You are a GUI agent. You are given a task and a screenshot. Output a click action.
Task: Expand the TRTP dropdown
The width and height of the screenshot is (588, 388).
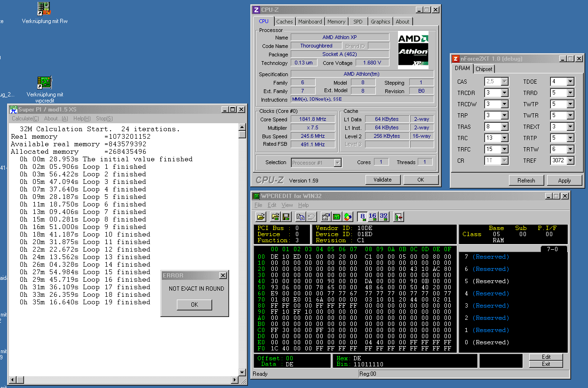(x=571, y=138)
